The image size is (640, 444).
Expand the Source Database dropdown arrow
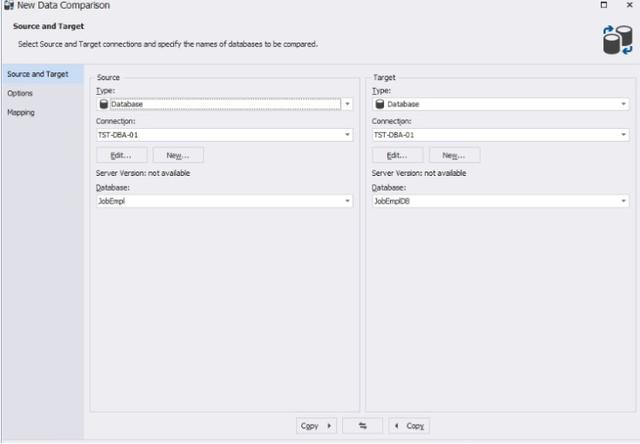click(x=347, y=201)
